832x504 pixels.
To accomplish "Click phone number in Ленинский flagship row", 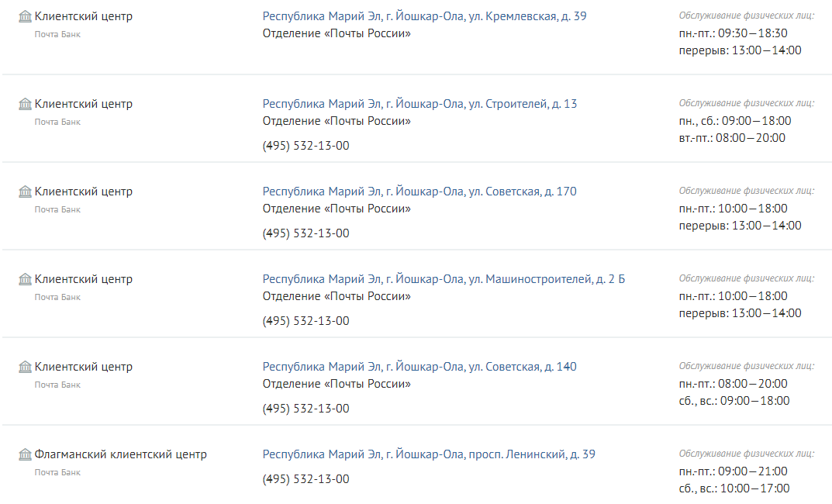I will [306, 479].
